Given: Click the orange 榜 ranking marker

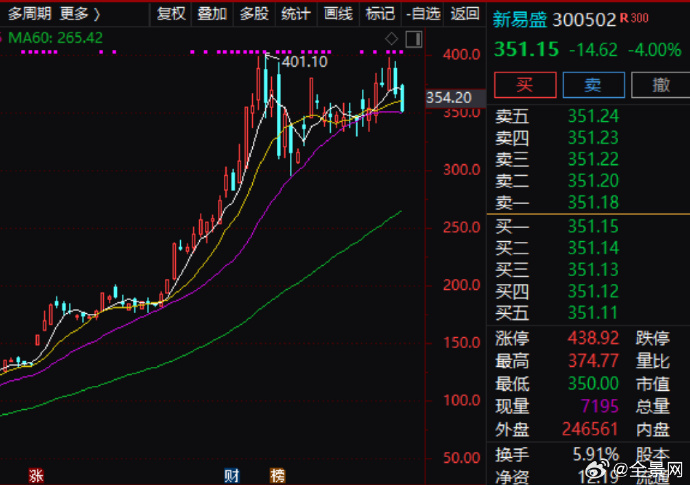Looking at the screenshot, I should click(x=278, y=475).
